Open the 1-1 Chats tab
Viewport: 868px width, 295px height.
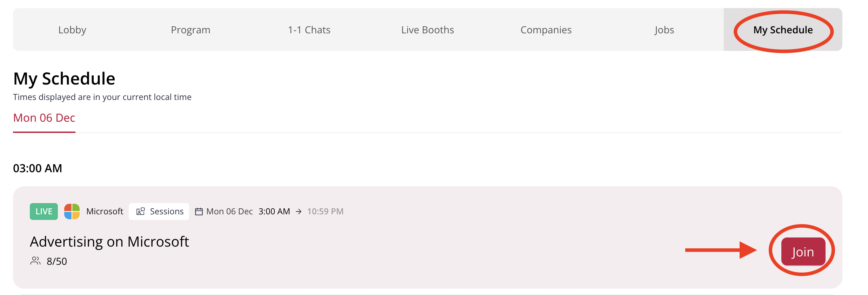[309, 30]
